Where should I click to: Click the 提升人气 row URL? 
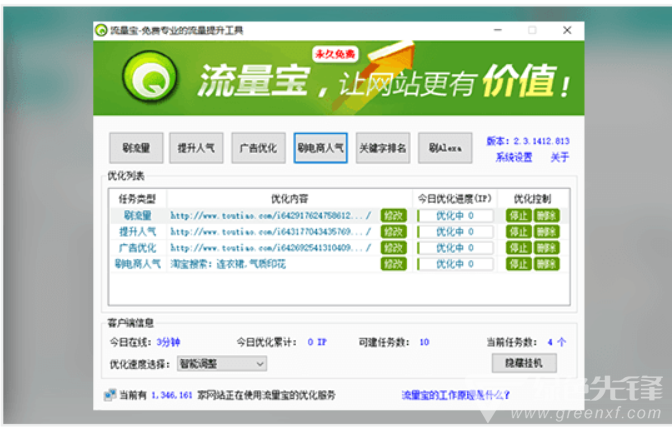pyautogui.click(x=271, y=232)
